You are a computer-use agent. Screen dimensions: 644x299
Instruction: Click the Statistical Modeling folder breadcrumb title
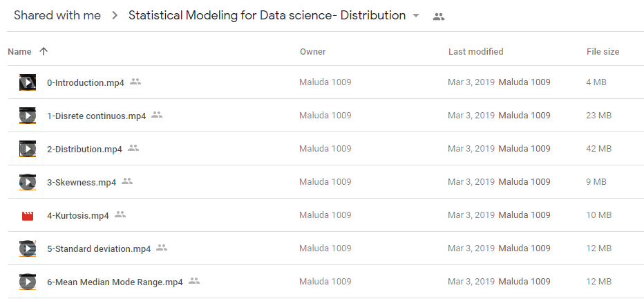point(267,16)
